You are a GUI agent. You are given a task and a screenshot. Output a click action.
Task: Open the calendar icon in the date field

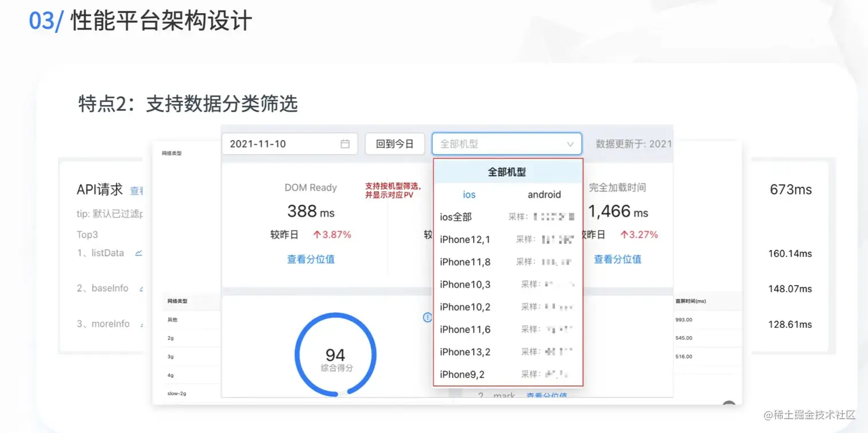tap(345, 144)
